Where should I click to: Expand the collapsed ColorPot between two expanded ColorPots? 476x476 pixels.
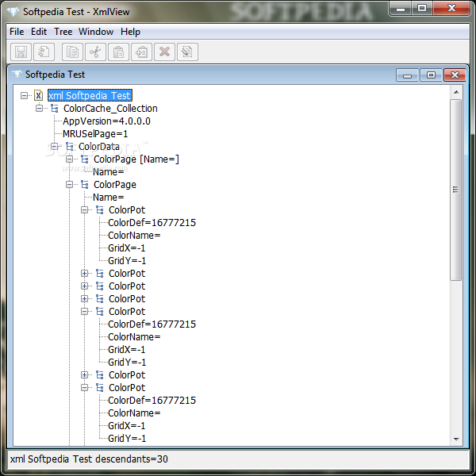click(85, 375)
